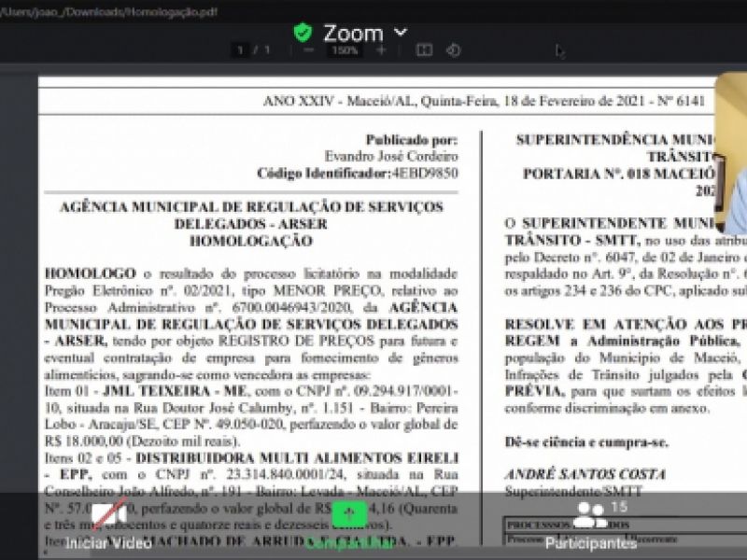Zoom in PDF with plus button
The image size is (747, 560).
(x=381, y=50)
